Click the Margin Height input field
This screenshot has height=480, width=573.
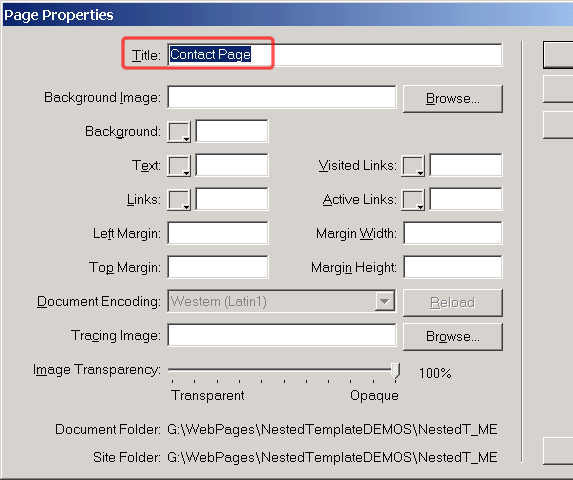point(453,267)
